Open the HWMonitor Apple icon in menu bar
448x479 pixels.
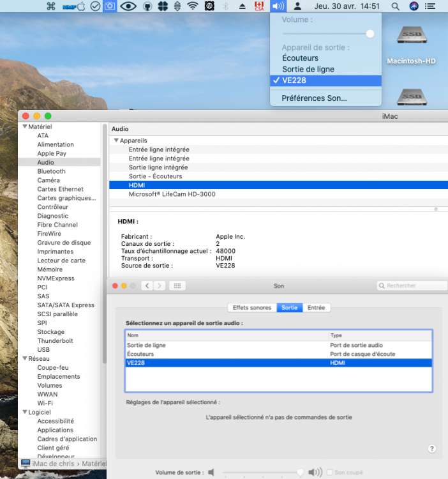(74, 6)
